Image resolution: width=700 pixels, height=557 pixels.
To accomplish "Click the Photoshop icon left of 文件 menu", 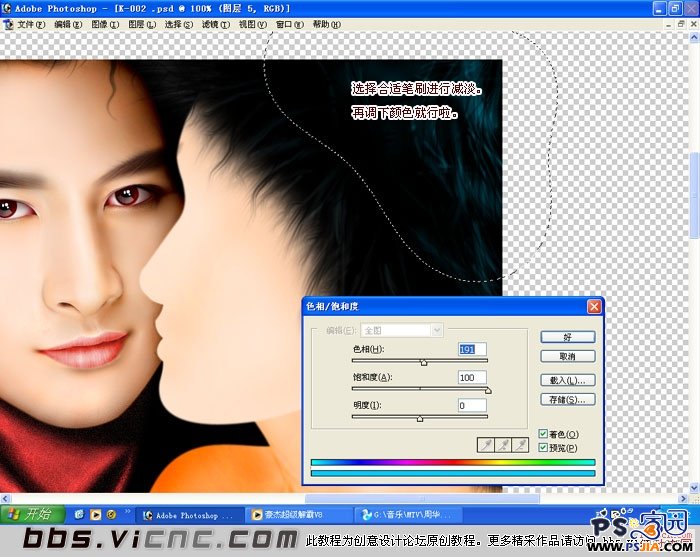I will click(x=8, y=24).
